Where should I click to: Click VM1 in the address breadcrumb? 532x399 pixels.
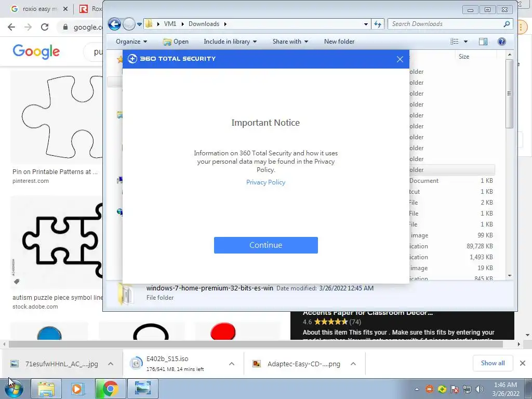click(x=170, y=24)
